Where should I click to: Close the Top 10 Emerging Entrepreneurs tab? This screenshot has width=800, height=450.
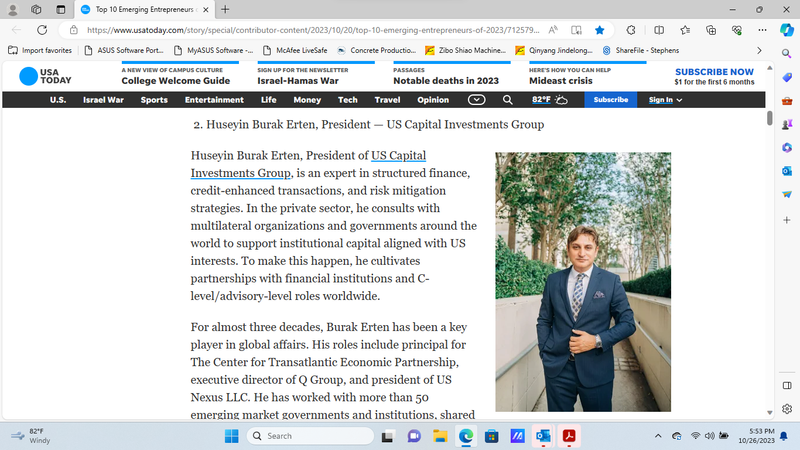tap(206, 10)
